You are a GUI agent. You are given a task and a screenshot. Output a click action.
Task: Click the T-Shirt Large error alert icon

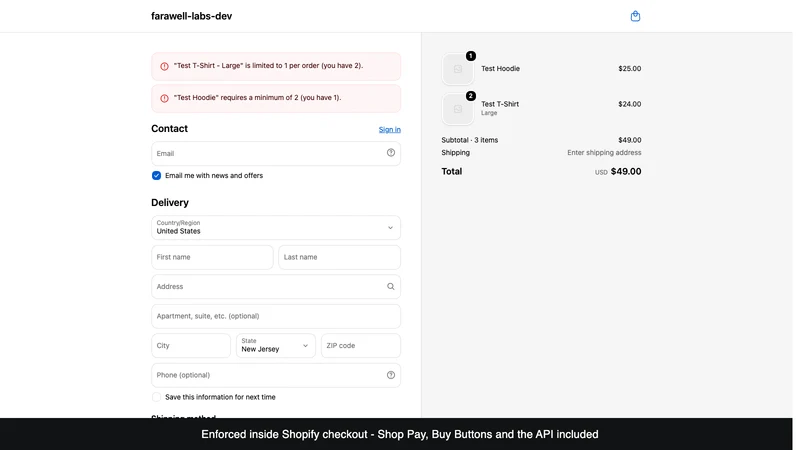[x=164, y=66]
